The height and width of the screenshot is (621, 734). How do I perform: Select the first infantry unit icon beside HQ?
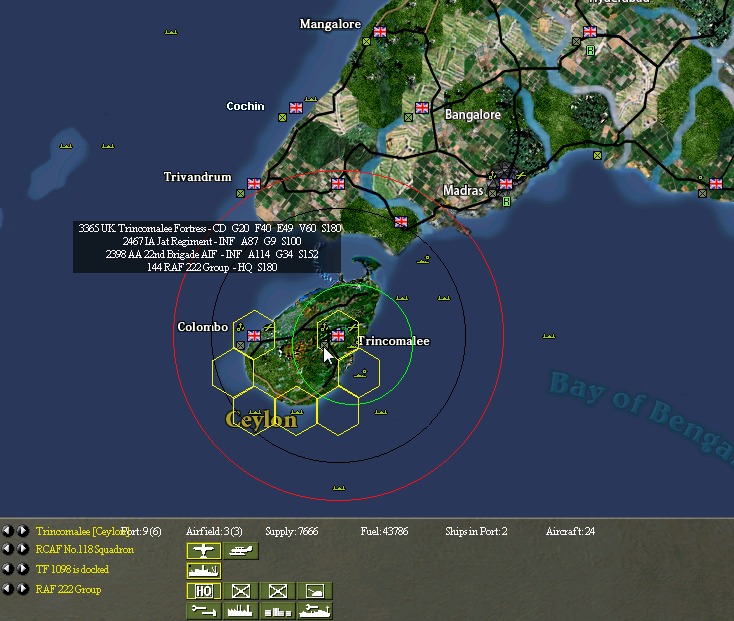(x=241, y=591)
